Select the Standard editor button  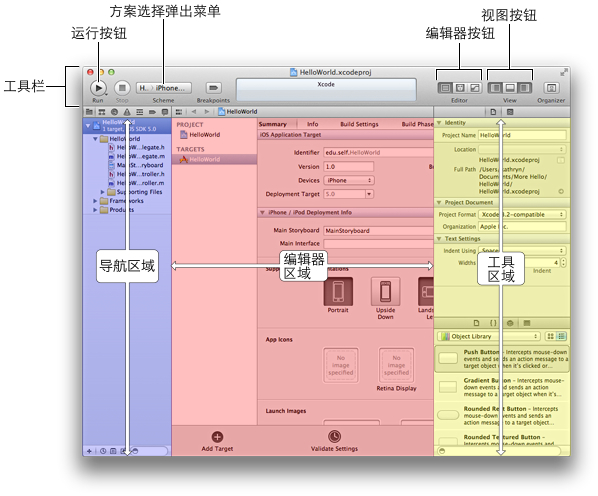click(445, 88)
